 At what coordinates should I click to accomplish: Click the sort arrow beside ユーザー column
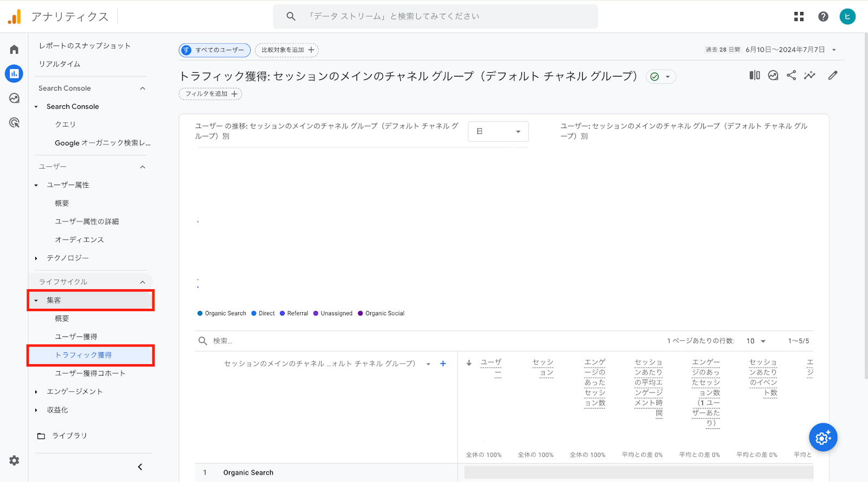[x=469, y=363]
